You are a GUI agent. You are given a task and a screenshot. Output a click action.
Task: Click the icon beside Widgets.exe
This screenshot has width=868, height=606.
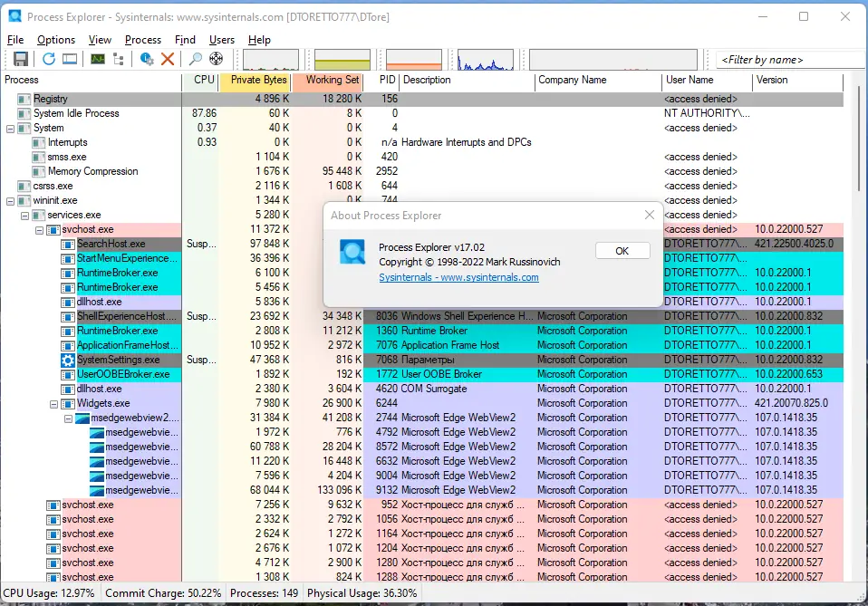pyautogui.click(x=68, y=404)
